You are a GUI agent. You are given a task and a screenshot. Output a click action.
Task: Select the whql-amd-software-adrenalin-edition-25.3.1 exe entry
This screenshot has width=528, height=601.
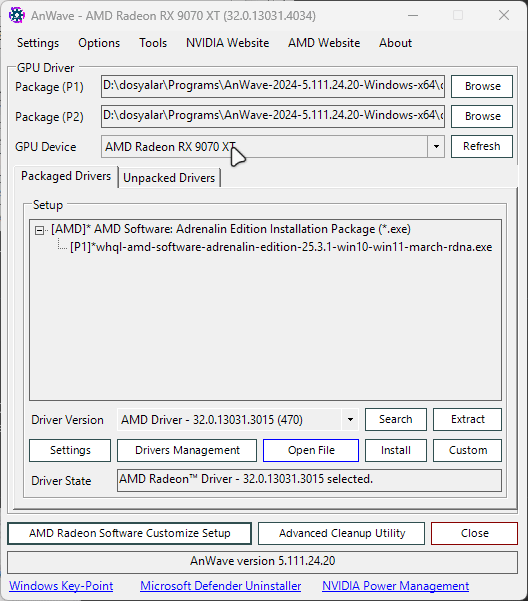[281, 247]
